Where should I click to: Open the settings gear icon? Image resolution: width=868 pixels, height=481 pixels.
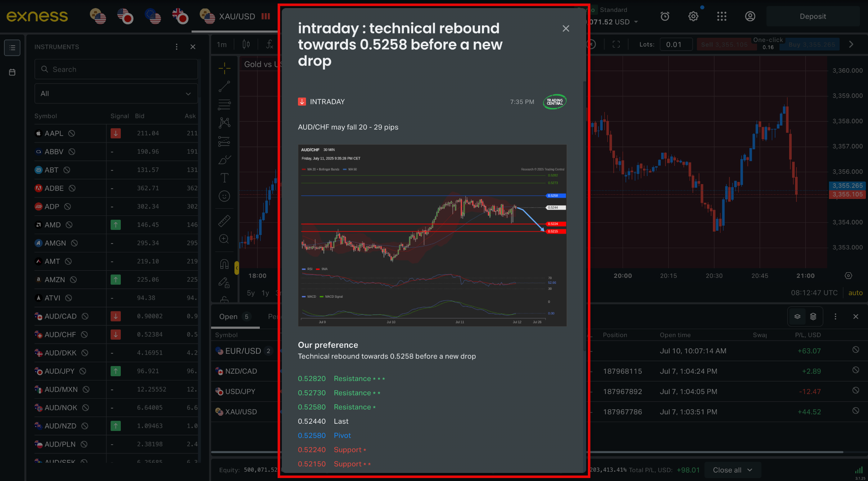tap(693, 17)
